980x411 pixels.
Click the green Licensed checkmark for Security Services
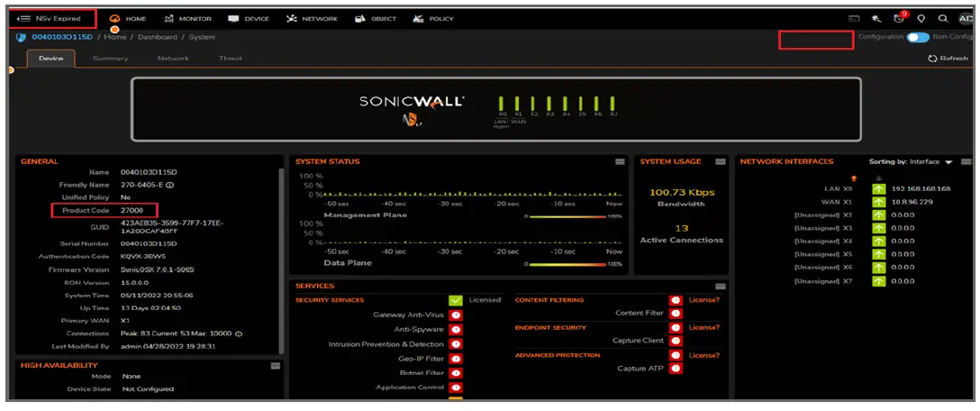(456, 300)
